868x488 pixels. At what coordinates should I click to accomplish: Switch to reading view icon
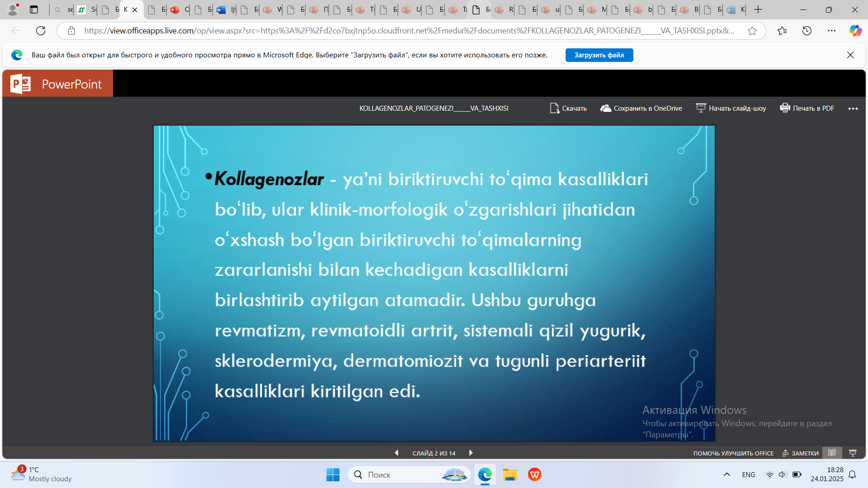(832, 453)
